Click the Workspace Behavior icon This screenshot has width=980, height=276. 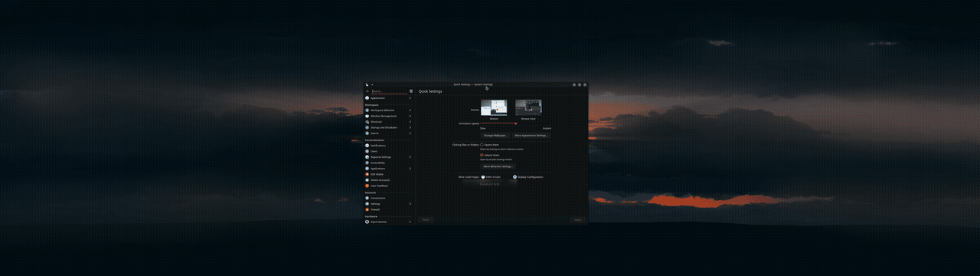pyautogui.click(x=367, y=110)
